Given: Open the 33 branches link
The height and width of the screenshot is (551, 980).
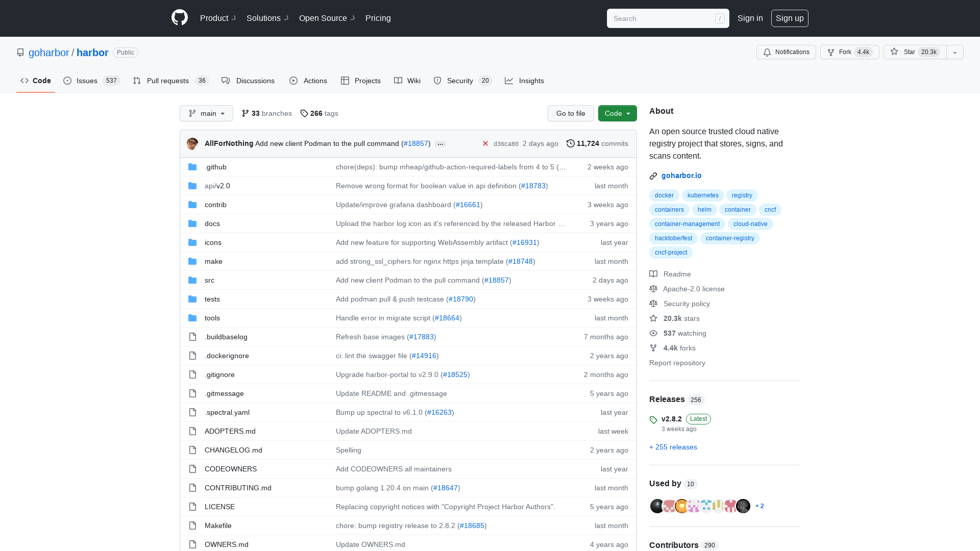Looking at the screenshot, I should point(267,113).
